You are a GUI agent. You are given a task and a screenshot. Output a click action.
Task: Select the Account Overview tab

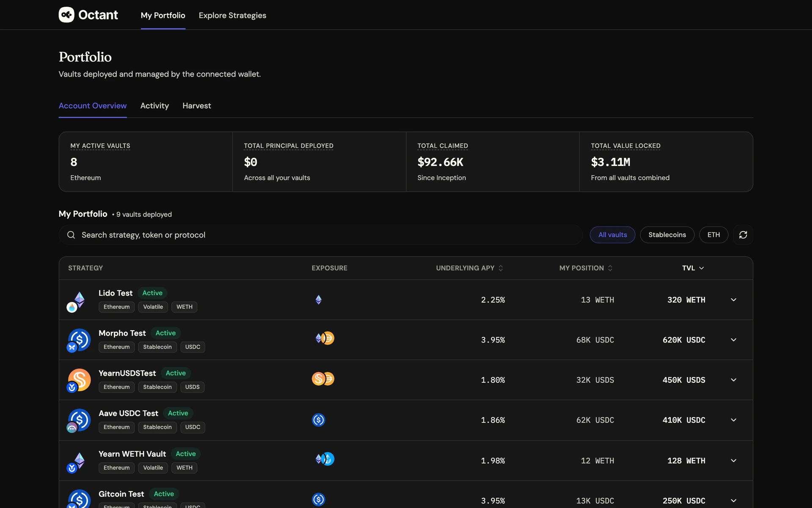point(93,106)
